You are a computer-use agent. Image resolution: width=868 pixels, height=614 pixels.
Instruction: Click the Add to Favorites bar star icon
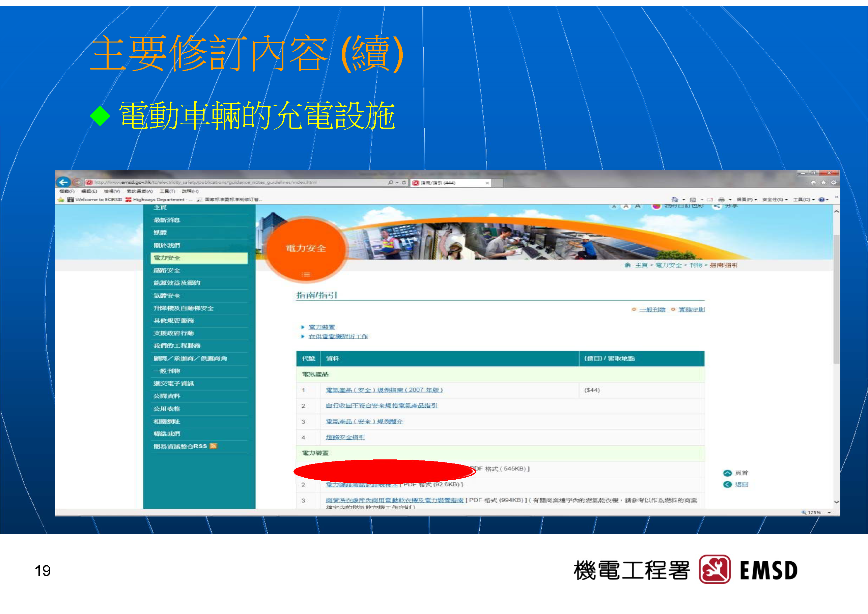61,200
